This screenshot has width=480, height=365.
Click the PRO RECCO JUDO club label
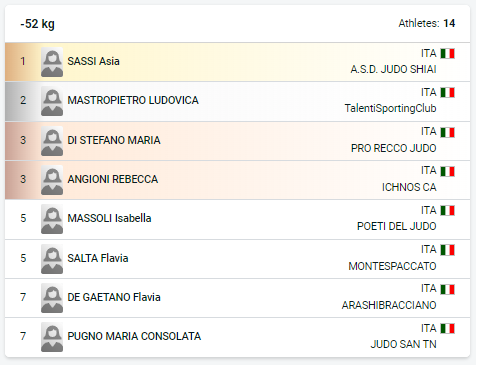394,148
